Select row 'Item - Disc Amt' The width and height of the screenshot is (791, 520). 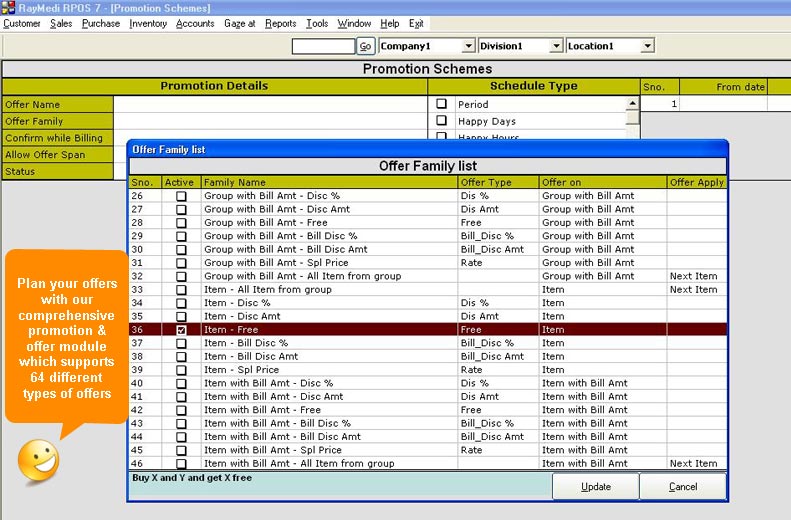[x=428, y=316]
